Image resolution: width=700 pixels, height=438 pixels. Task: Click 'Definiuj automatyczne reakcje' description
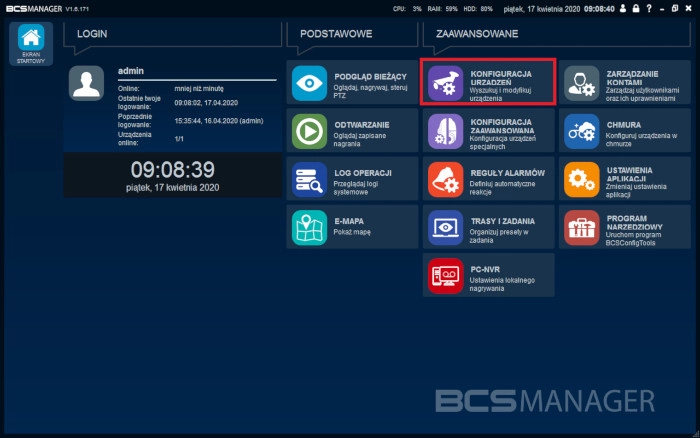tap(502, 188)
